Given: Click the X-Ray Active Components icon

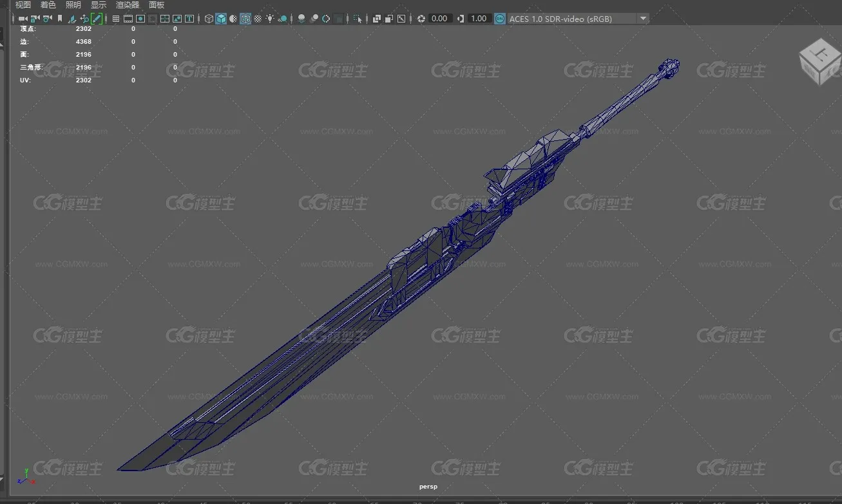Looking at the screenshot, I should [x=388, y=19].
